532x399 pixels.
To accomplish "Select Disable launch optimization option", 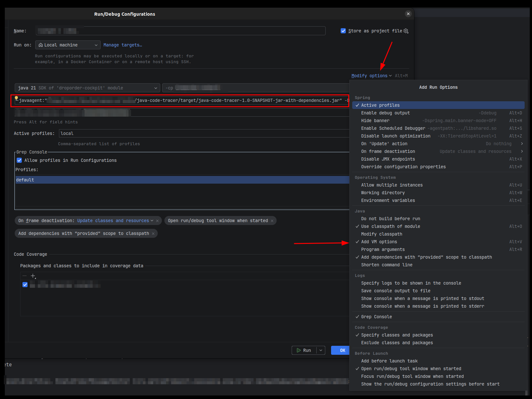I will coord(438,136).
